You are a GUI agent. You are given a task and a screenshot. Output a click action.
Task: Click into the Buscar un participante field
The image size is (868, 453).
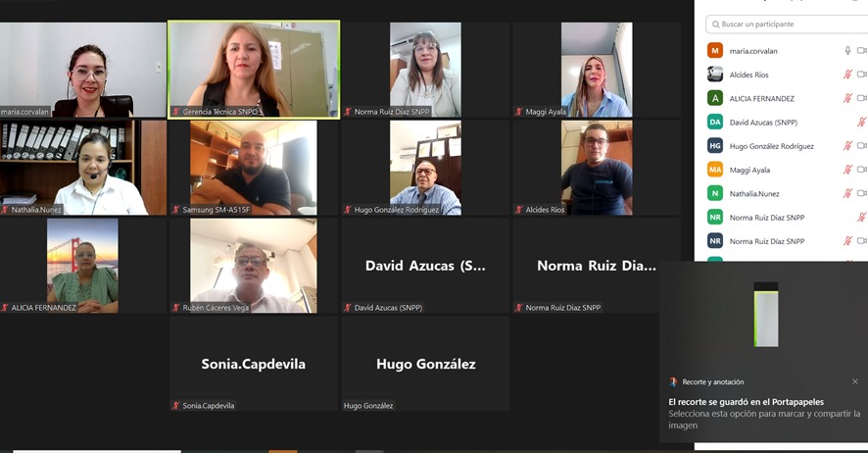click(786, 25)
